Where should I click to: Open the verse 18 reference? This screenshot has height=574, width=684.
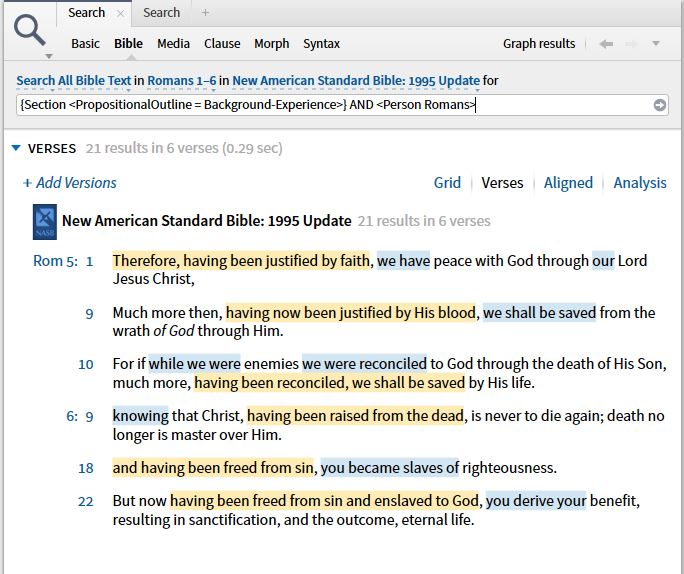point(86,468)
